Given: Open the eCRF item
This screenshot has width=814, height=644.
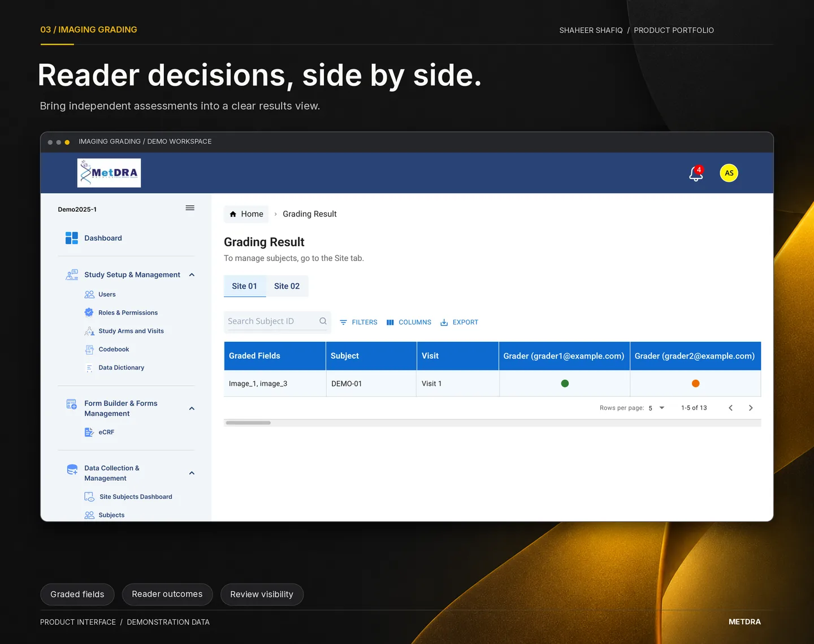Looking at the screenshot, I should [106, 432].
